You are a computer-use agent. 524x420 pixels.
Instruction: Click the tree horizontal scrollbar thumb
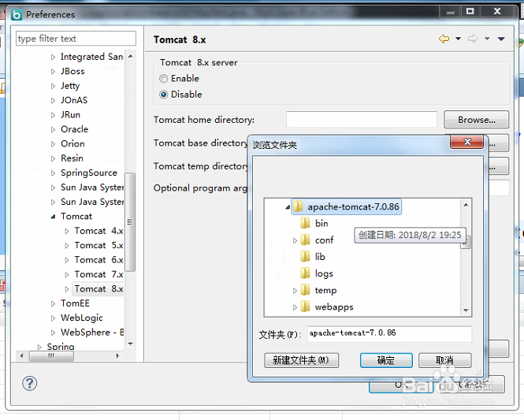[x=51, y=356]
